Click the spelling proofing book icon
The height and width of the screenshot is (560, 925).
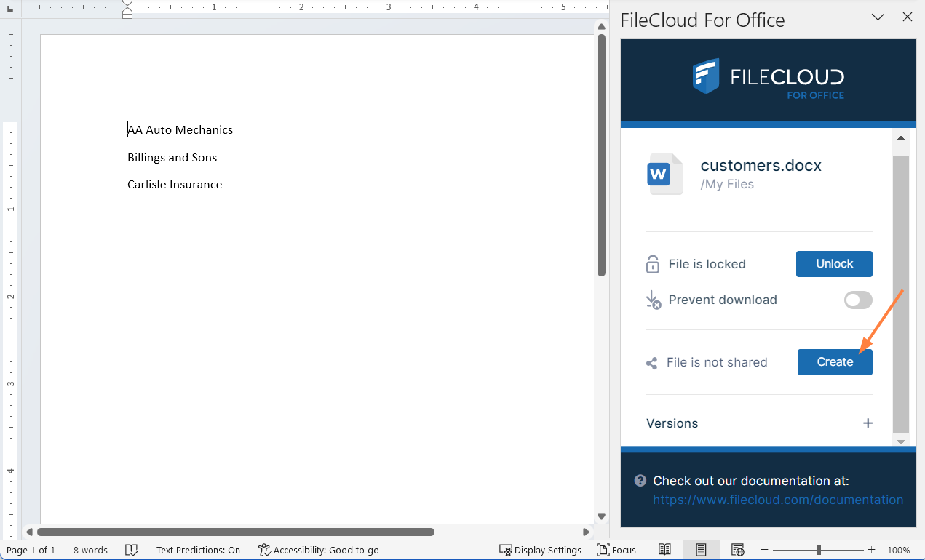(132, 550)
